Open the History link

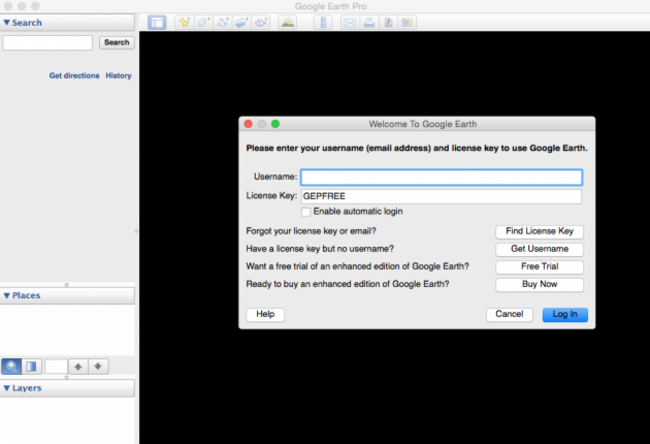click(x=118, y=76)
